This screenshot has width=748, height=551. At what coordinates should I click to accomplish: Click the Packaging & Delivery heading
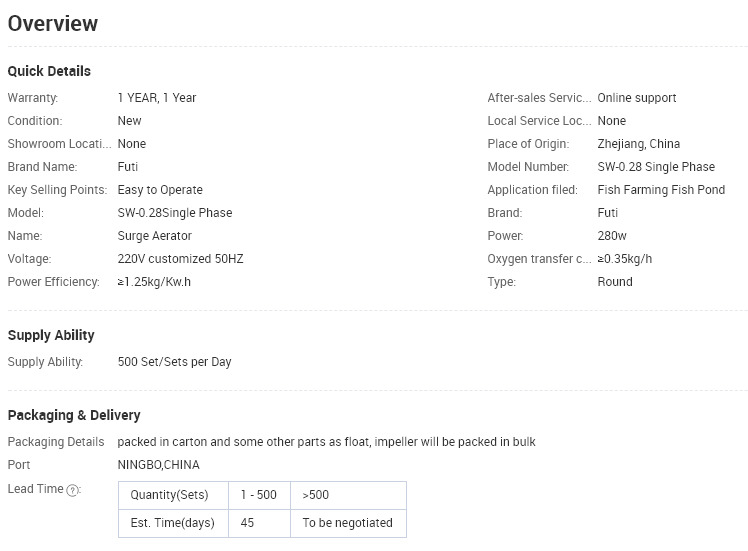click(74, 415)
